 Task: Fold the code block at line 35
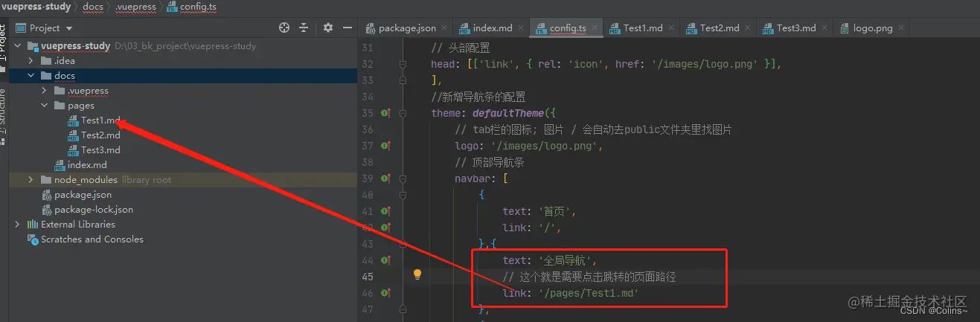pos(403,113)
